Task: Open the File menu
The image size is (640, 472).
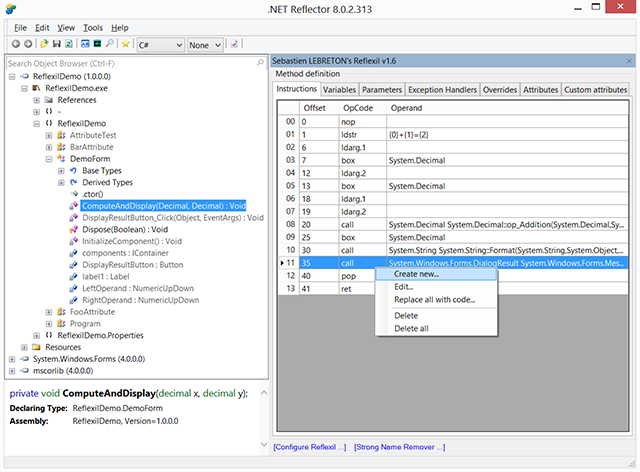Action: tap(20, 28)
